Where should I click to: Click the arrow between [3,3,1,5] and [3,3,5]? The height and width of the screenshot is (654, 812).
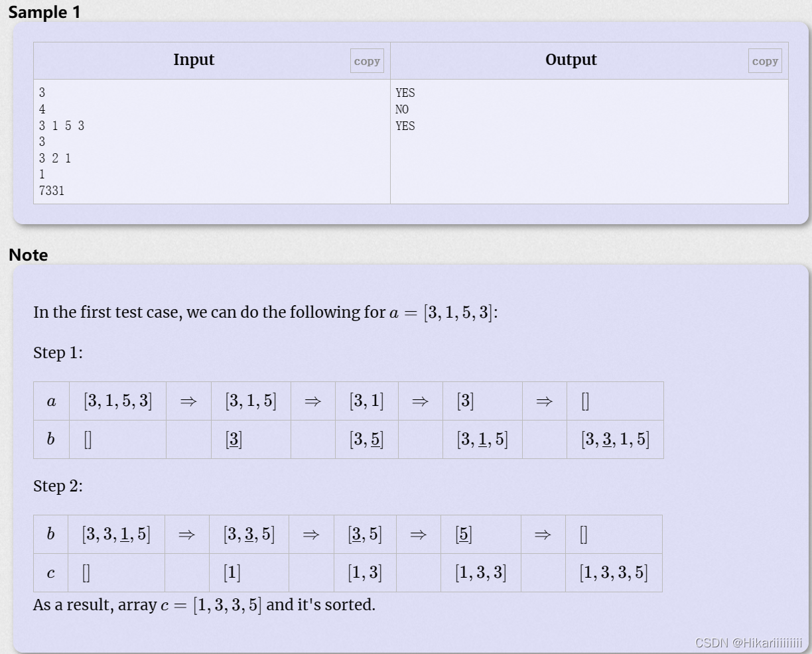(x=187, y=534)
